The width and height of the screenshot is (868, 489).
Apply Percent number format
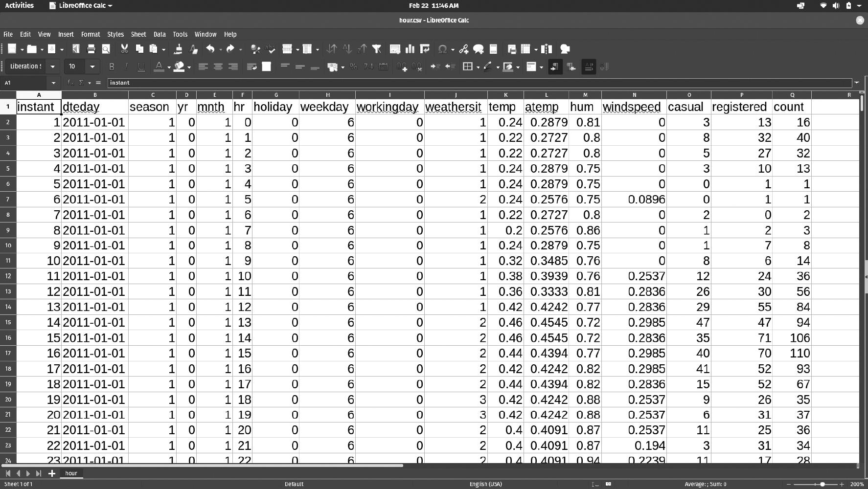(353, 67)
